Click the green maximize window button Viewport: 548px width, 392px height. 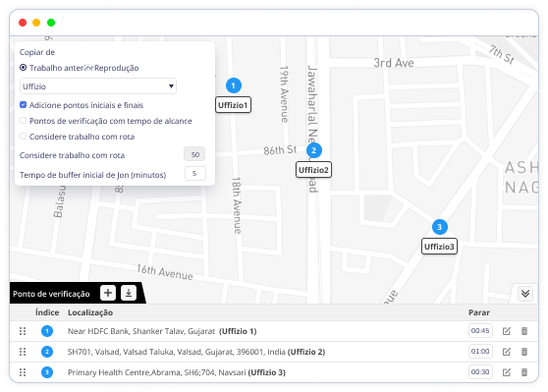click(51, 23)
